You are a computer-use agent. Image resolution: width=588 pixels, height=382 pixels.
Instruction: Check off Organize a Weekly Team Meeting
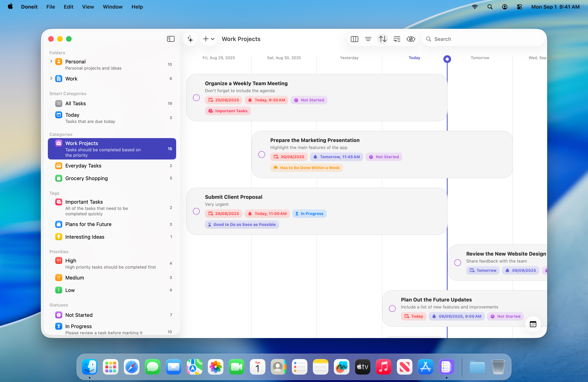click(196, 98)
